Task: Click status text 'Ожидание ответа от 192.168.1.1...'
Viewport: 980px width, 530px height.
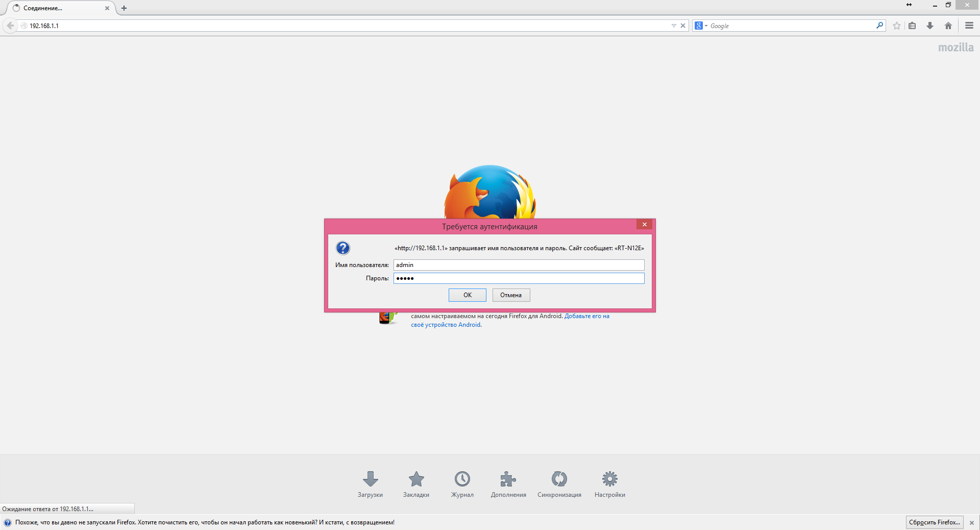Action: (48, 509)
